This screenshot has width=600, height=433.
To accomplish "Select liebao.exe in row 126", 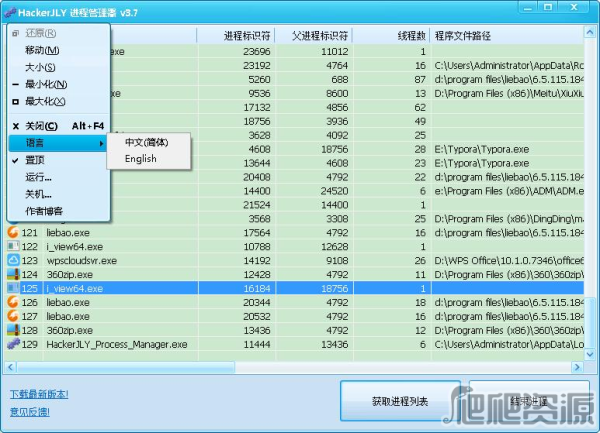I will pos(68,302).
